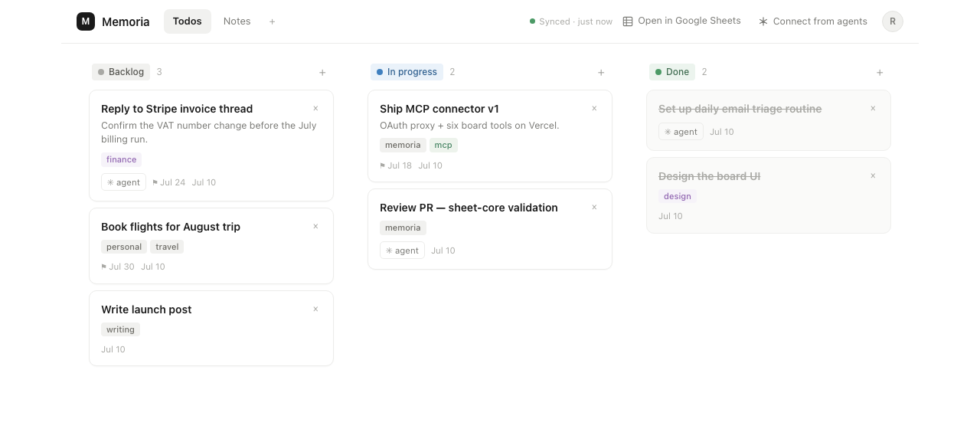Click the writing tag

(120, 329)
